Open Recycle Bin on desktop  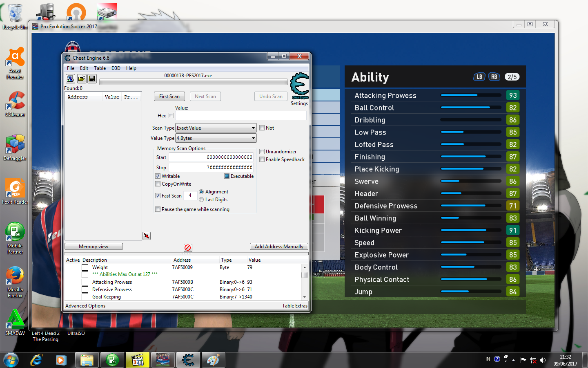coord(15,16)
